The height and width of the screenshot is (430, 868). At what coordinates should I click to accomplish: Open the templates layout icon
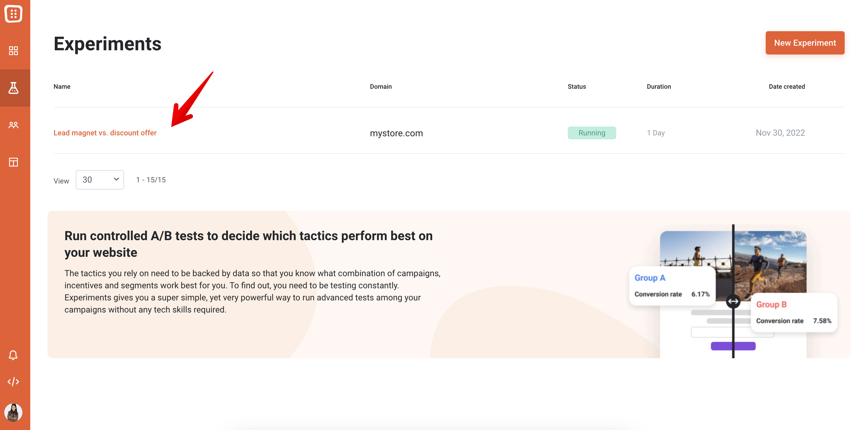[x=14, y=162]
